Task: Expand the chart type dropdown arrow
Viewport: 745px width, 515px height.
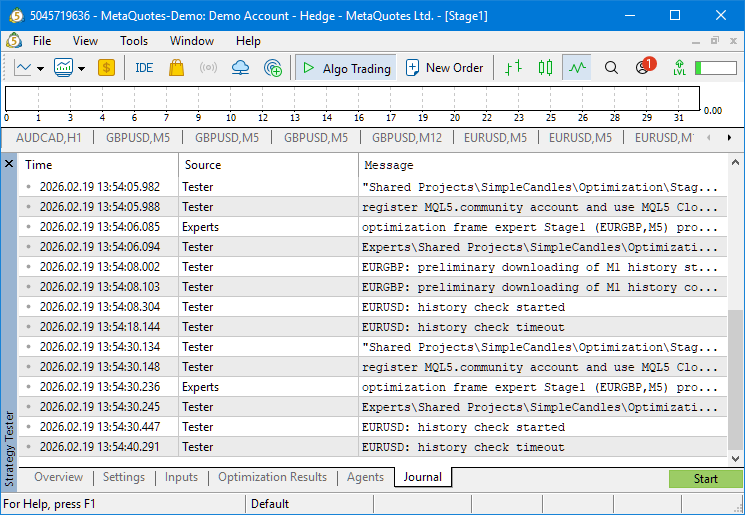Action: 41,69
